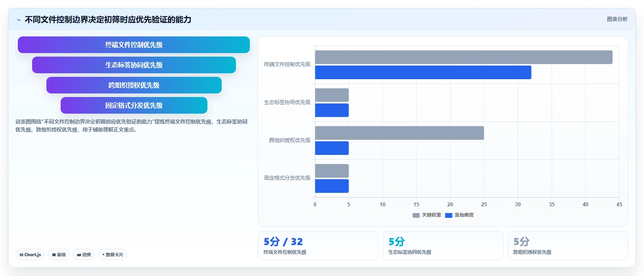Viewport: 644px width, 276px height.
Task: Click the blue 落地难度 legend color swatch
Action: point(448,215)
